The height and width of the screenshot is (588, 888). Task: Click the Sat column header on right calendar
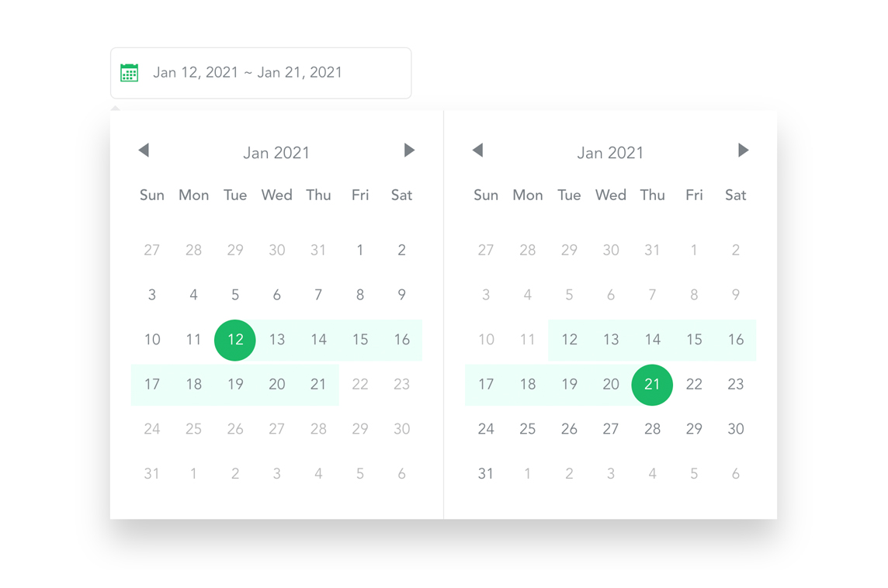tap(735, 195)
